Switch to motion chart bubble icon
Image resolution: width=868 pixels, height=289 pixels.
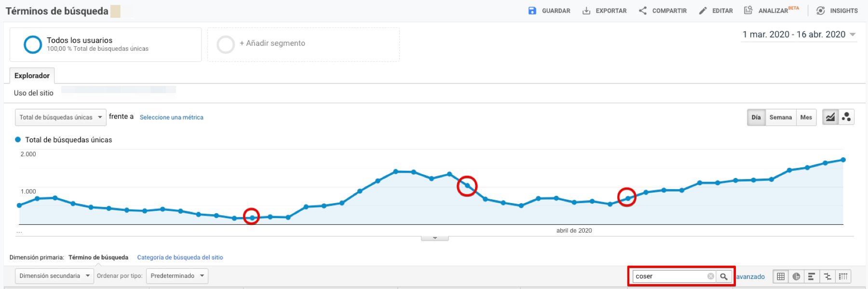tap(846, 117)
